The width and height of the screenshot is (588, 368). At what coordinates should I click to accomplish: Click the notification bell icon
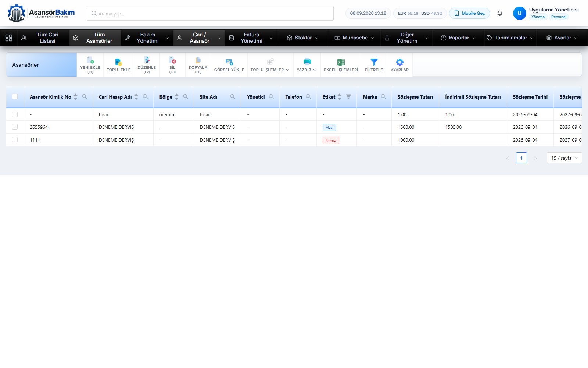[x=500, y=13]
